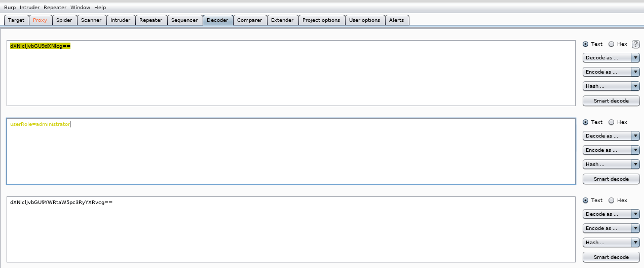Viewport: 644px width, 268px height.
Task: Click Smart decode in first panel
Action: pos(611,100)
